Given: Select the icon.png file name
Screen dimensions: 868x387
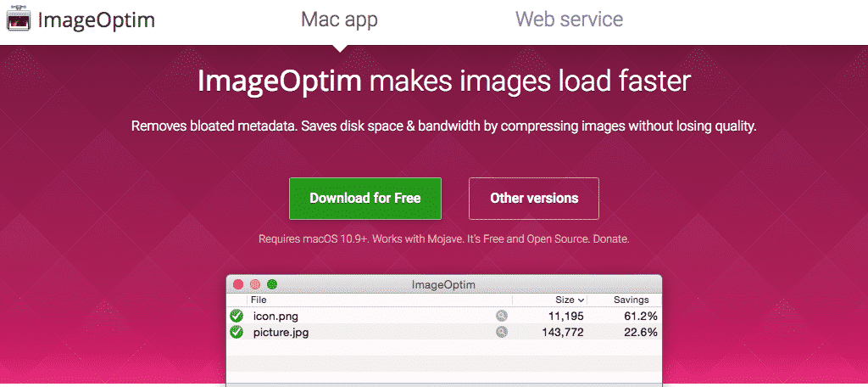Looking at the screenshot, I should (276, 316).
